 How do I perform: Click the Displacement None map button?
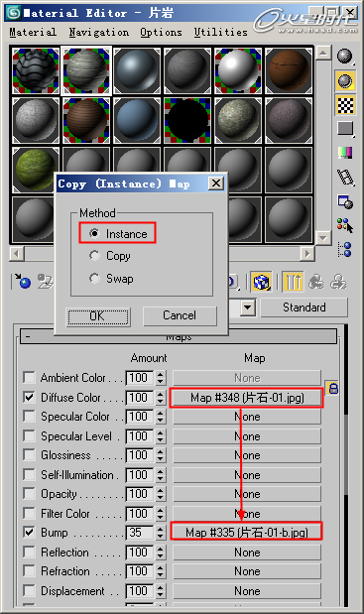(247, 591)
